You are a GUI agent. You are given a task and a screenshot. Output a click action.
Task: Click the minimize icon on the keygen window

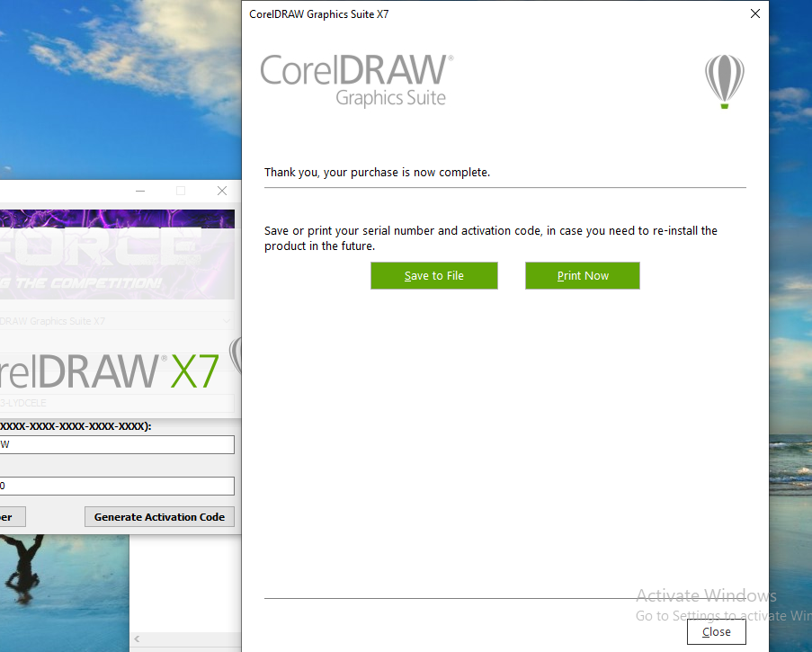tap(139, 191)
